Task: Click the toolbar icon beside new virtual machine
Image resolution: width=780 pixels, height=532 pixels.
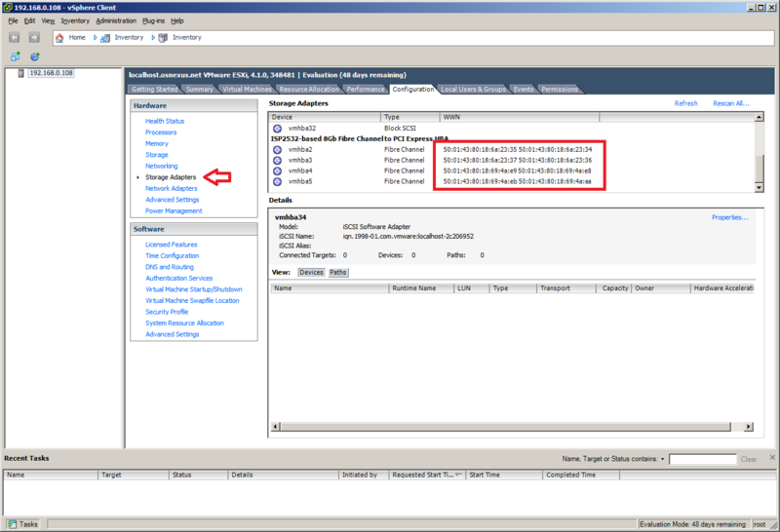Action: click(x=35, y=57)
